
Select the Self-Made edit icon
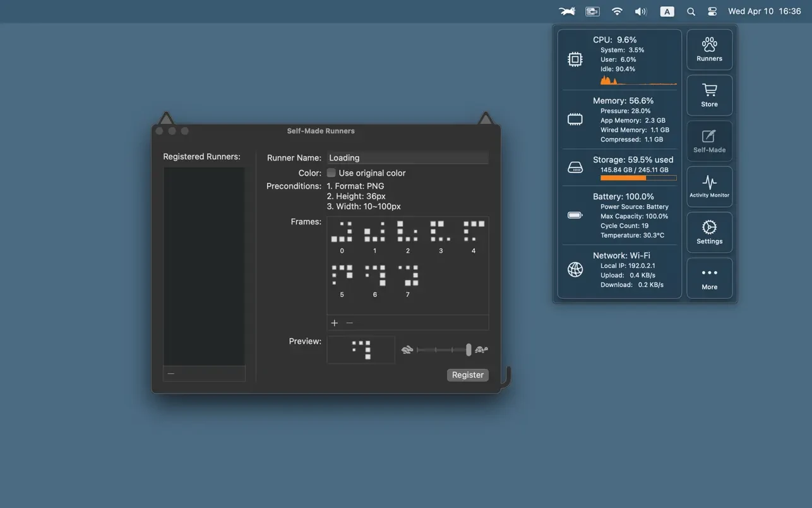(x=709, y=141)
